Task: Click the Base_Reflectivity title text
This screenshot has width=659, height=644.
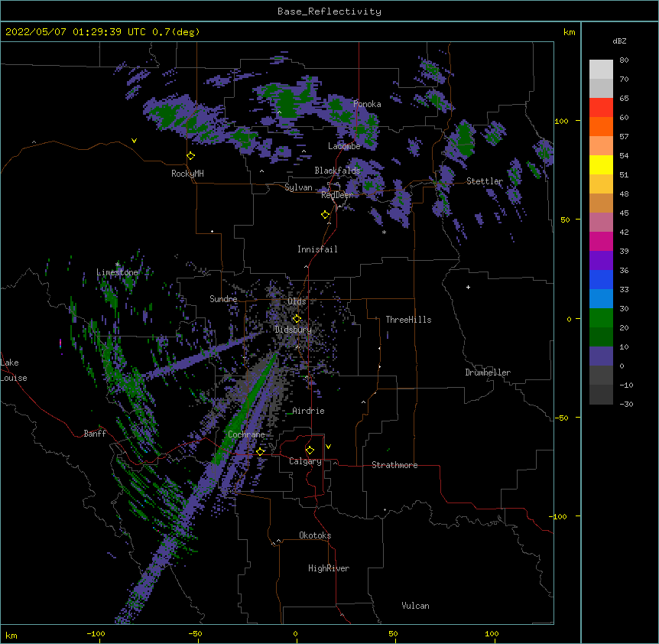Action: (329, 11)
